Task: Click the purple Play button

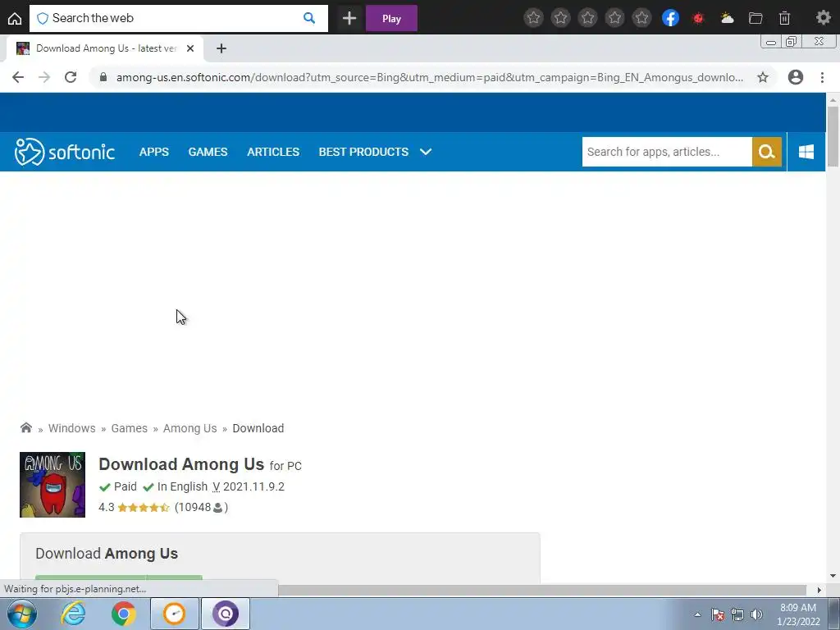Action: [391, 18]
